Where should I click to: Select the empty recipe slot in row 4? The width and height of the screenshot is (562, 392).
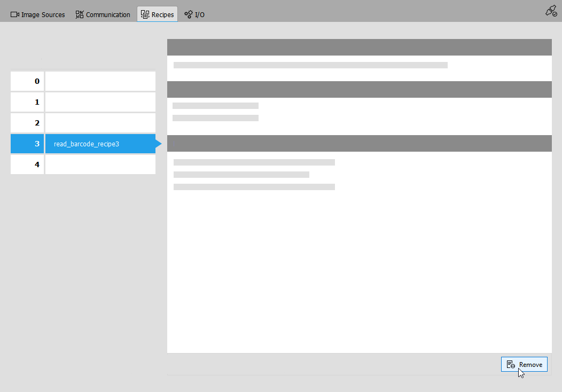click(x=100, y=164)
